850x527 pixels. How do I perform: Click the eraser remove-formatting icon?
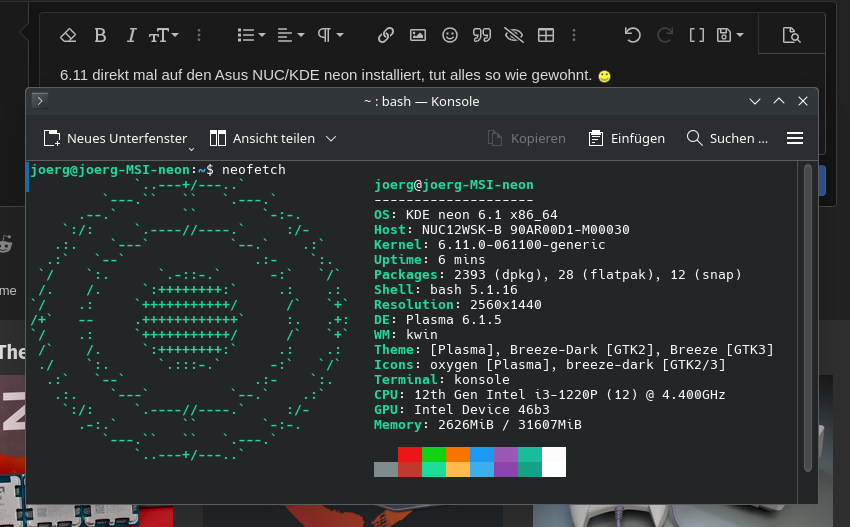click(68, 36)
